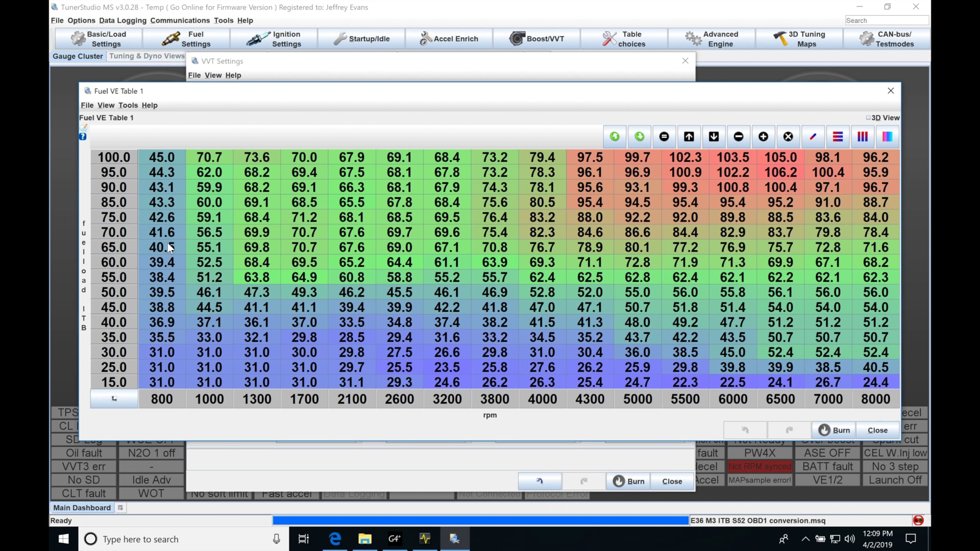980x551 pixels.
Task: Click the Search field in top right
Action: click(887, 20)
